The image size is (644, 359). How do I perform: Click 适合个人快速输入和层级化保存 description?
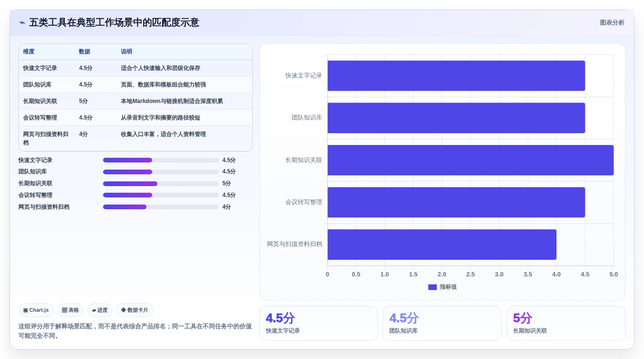[161, 68]
